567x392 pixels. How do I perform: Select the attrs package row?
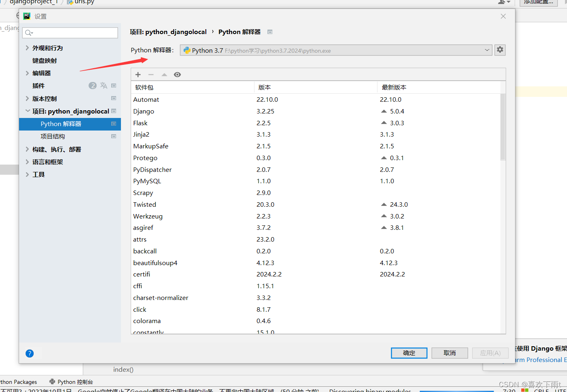[x=316, y=240]
